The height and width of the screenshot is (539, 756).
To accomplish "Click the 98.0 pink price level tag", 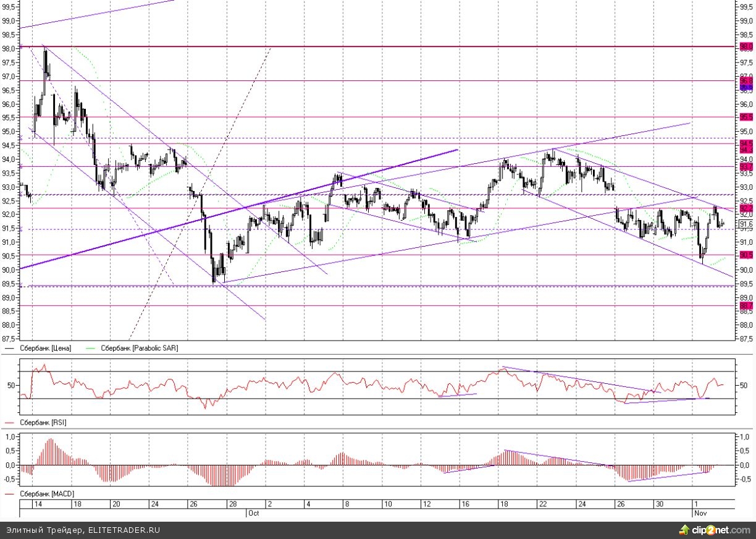I will point(746,47).
